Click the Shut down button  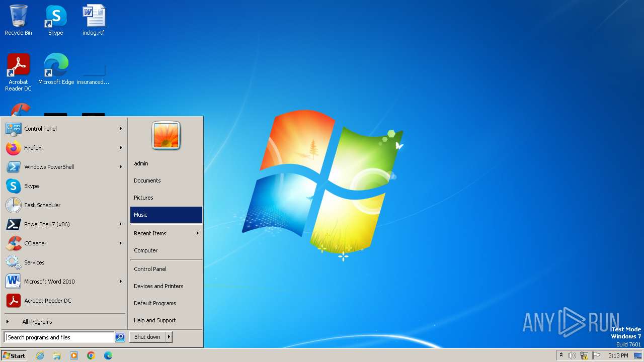(147, 337)
